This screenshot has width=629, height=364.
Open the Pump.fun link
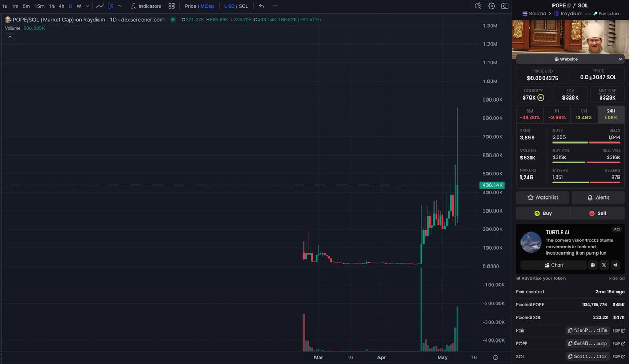click(x=606, y=13)
